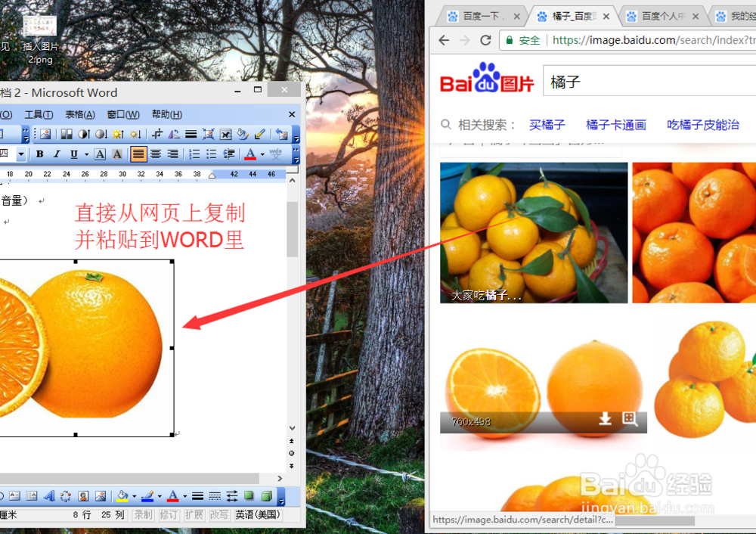Click the 橘子 search input field
The image size is (756, 534).
coord(643,80)
